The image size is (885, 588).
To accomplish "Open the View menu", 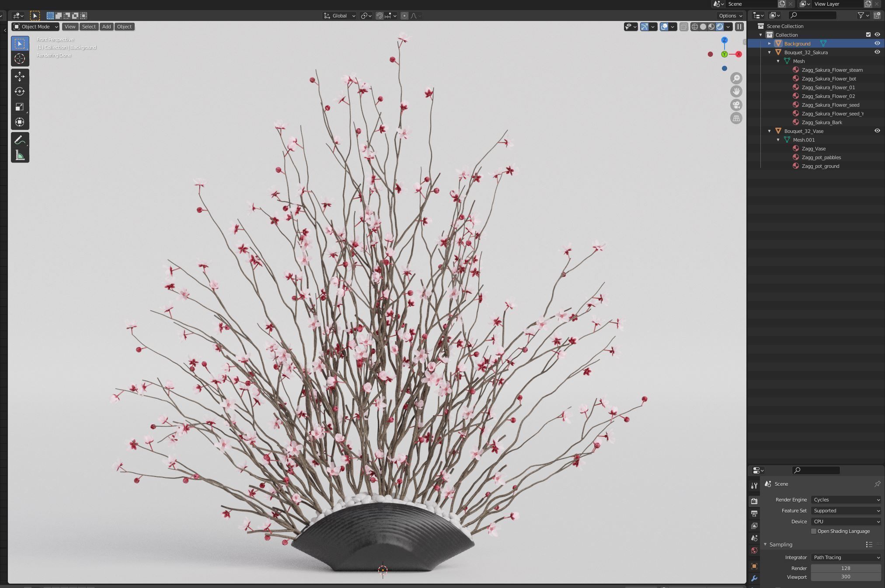I will pos(70,27).
